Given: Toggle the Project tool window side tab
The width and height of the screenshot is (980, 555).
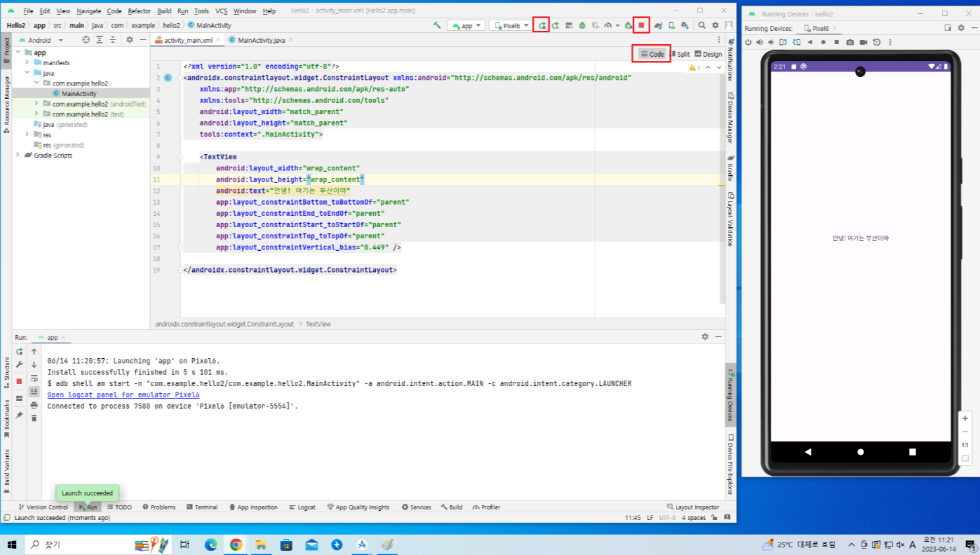Looking at the screenshot, I should [x=7, y=51].
